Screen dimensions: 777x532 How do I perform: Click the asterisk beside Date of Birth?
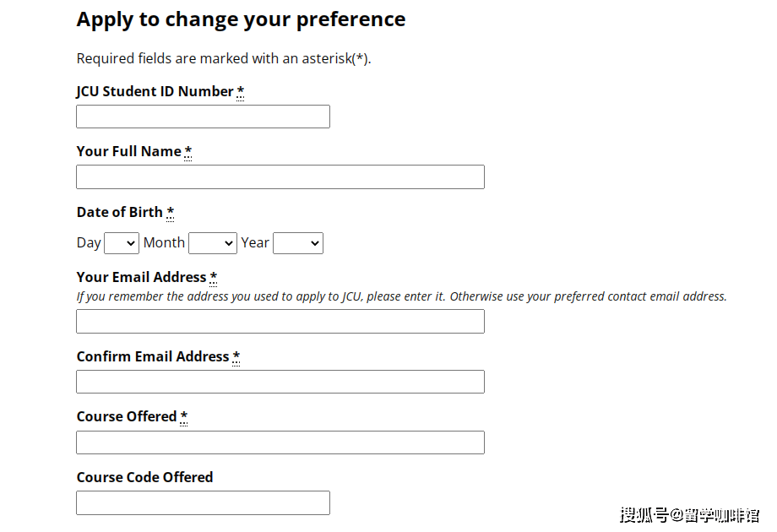click(171, 212)
